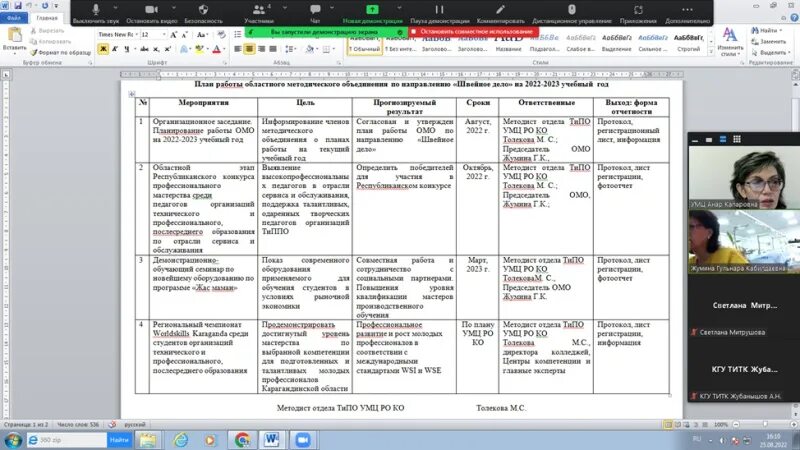800x450 pixels.
Task: Click the Paste clipboard icon
Action: click(15, 36)
